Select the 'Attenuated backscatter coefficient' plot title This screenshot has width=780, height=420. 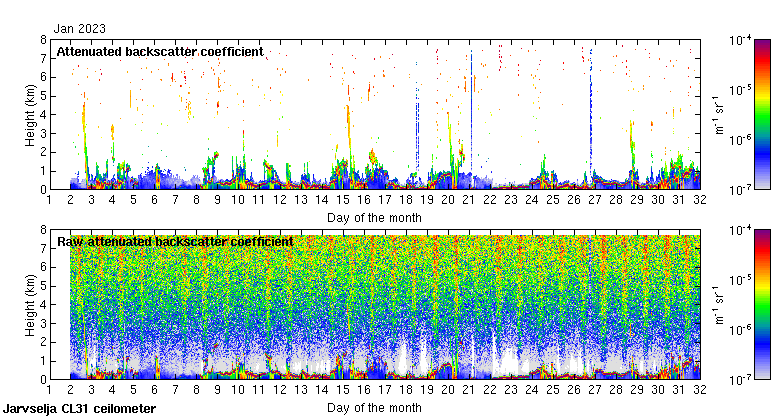(x=160, y=52)
